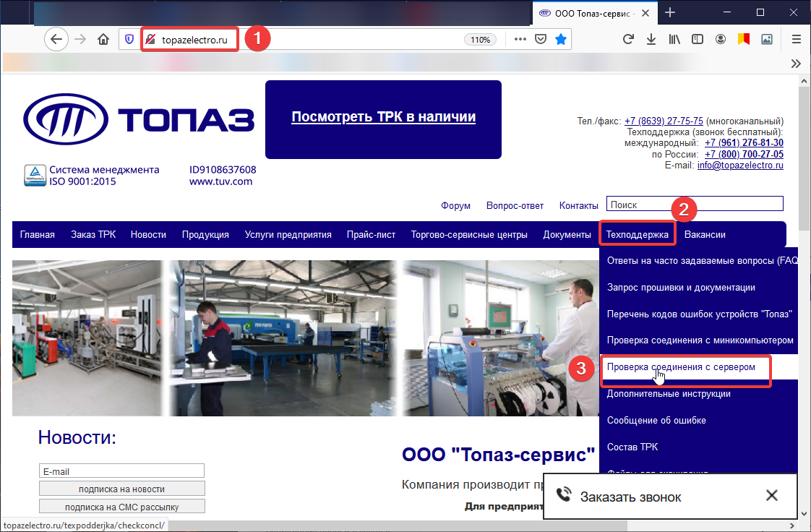Viewport: 811px width, 532px height.
Task: Open the tracking protection shield icon
Action: pyautogui.click(x=129, y=39)
